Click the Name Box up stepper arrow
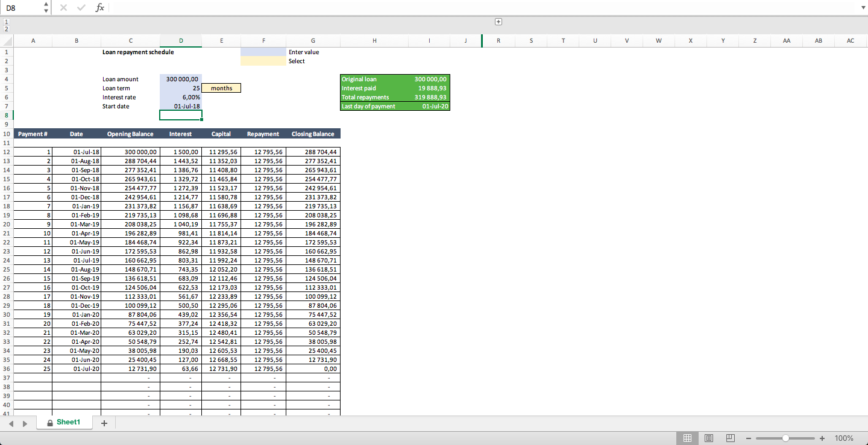The image size is (868, 445). 45,4
